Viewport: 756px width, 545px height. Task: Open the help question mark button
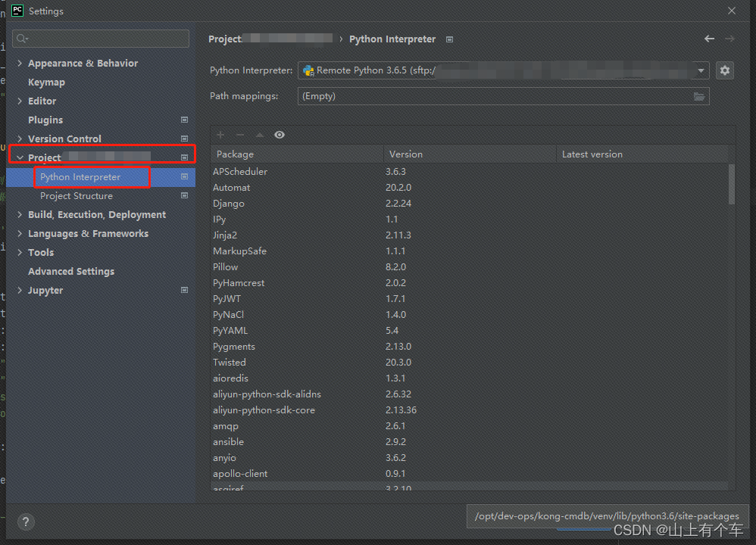click(x=26, y=522)
